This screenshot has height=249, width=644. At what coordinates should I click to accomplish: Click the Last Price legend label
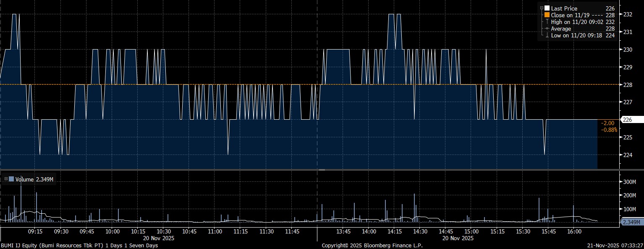coord(564,8)
